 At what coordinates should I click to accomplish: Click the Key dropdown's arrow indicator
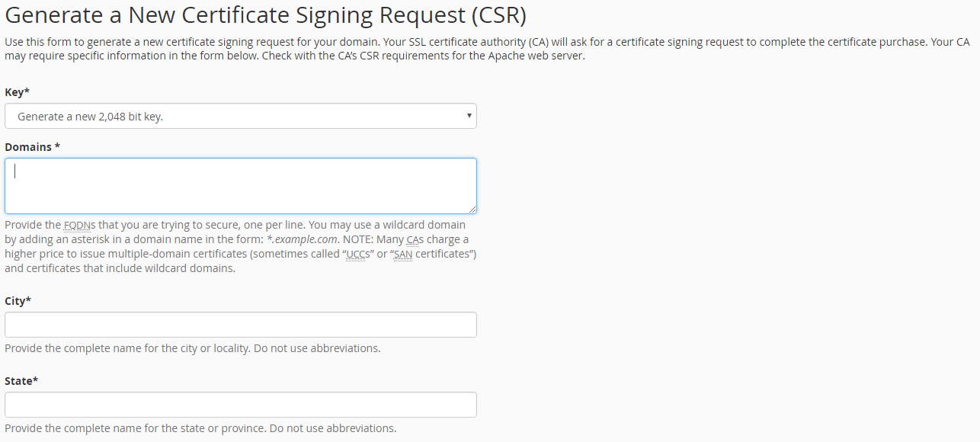pos(468,115)
